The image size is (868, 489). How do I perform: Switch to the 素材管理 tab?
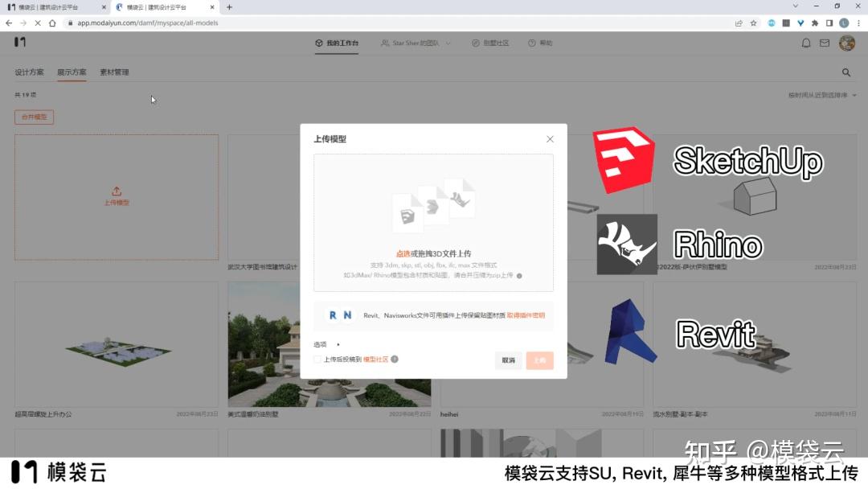(x=114, y=72)
